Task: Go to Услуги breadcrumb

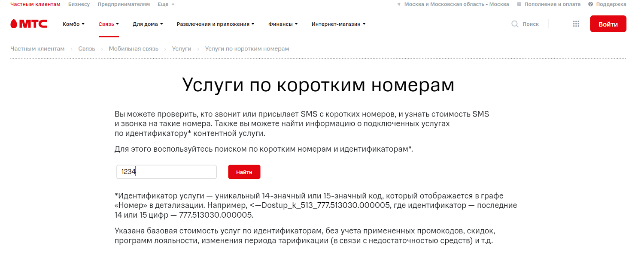Action: click(x=182, y=49)
